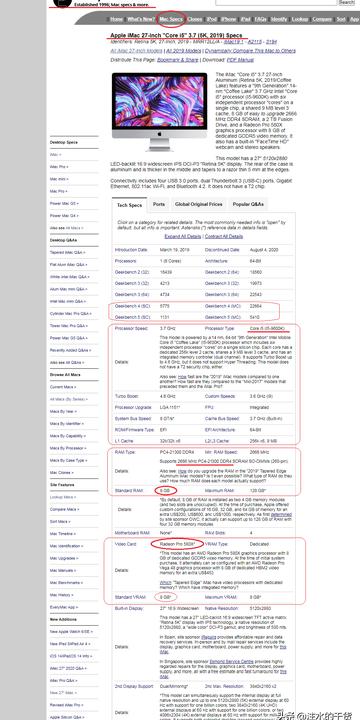Viewport: 360px width, 720px height.
Task: Open the Clones menu item
Action: tap(195, 19)
